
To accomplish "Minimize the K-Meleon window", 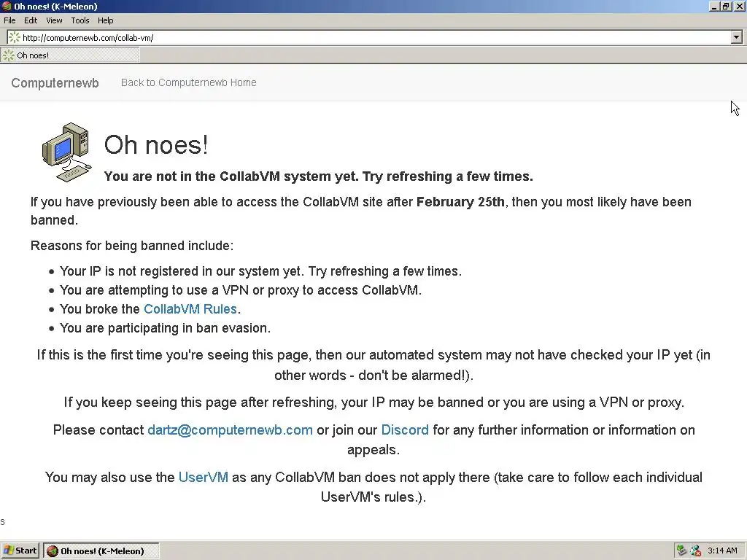I will point(714,6).
